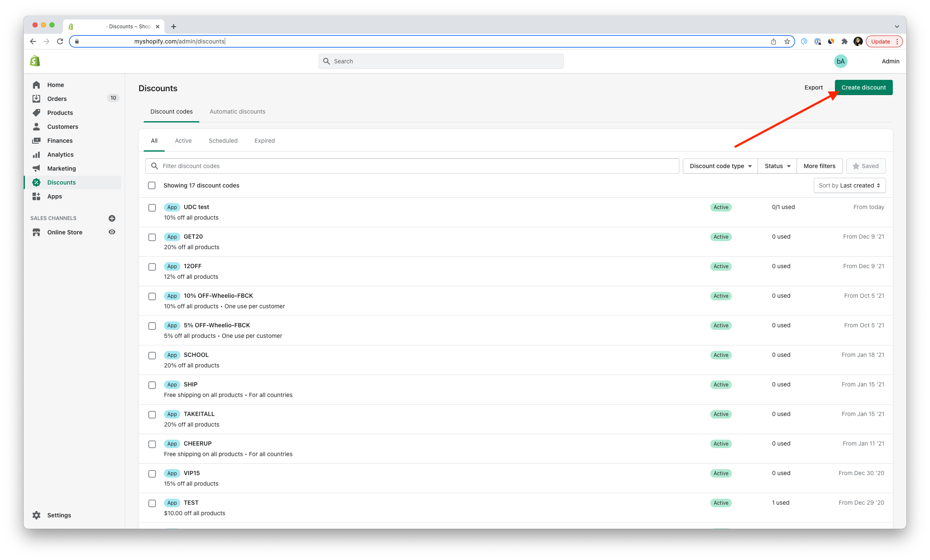
Task: Click the Settings gear icon
Action: pyautogui.click(x=37, y=515)
